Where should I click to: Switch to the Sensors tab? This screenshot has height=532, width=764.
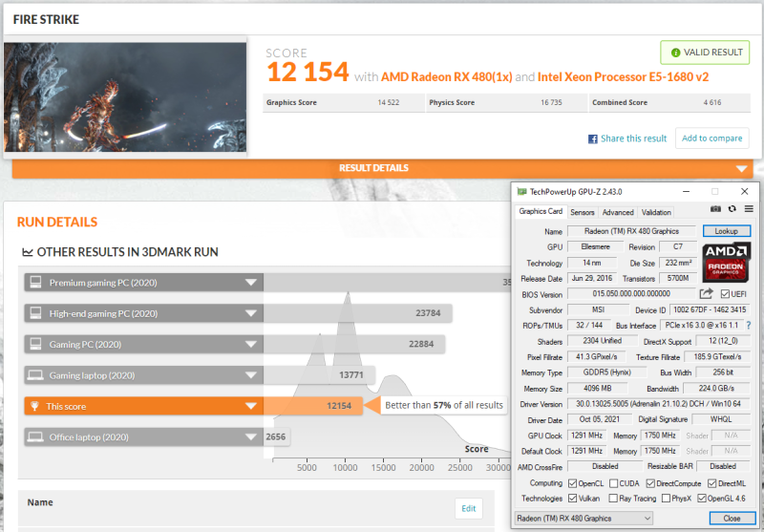click(x=582, y=212)
